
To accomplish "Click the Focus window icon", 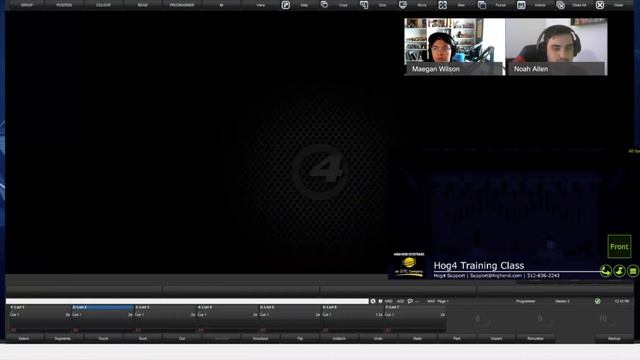I will click(x=482, y=5).
